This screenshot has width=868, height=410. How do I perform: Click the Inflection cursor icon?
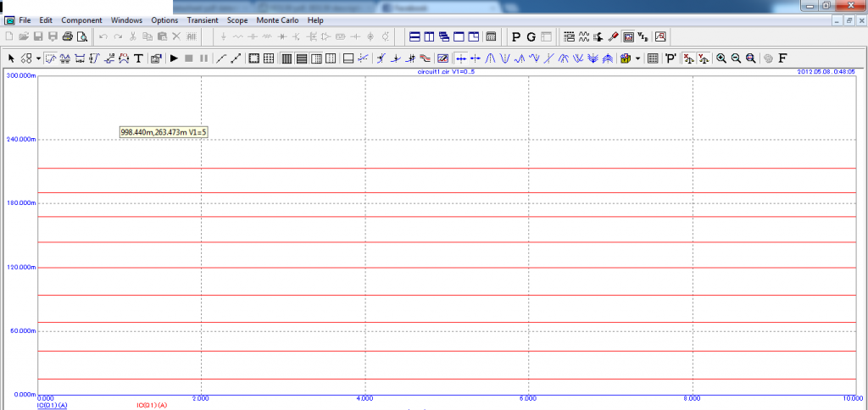click(548, 58)
